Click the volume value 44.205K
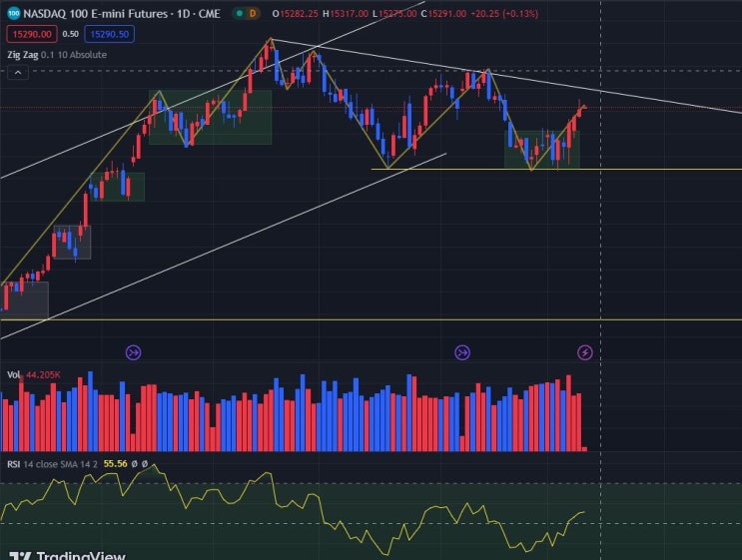 click(x=43, y=374)
